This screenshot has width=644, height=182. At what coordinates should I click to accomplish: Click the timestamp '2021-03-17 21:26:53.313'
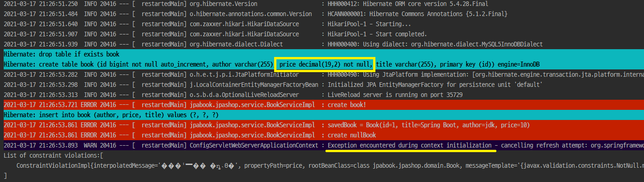point(40,95)
